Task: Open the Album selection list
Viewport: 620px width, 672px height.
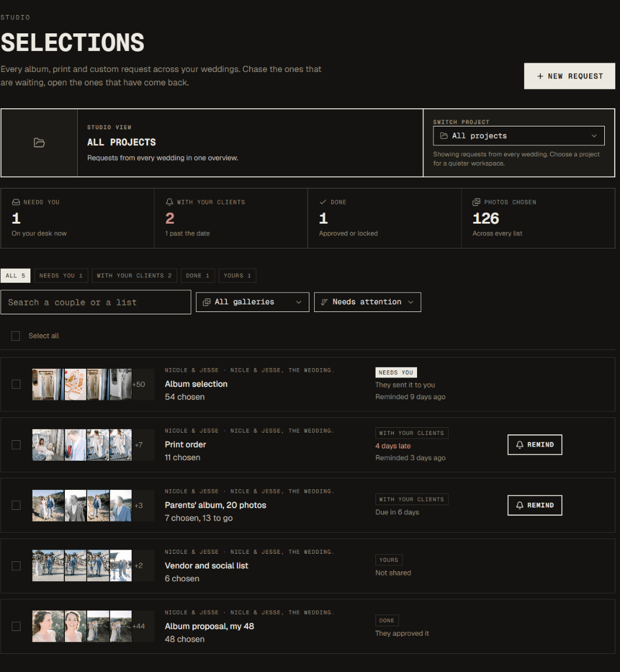Action: pyautogui.click(x=196, y=385)
